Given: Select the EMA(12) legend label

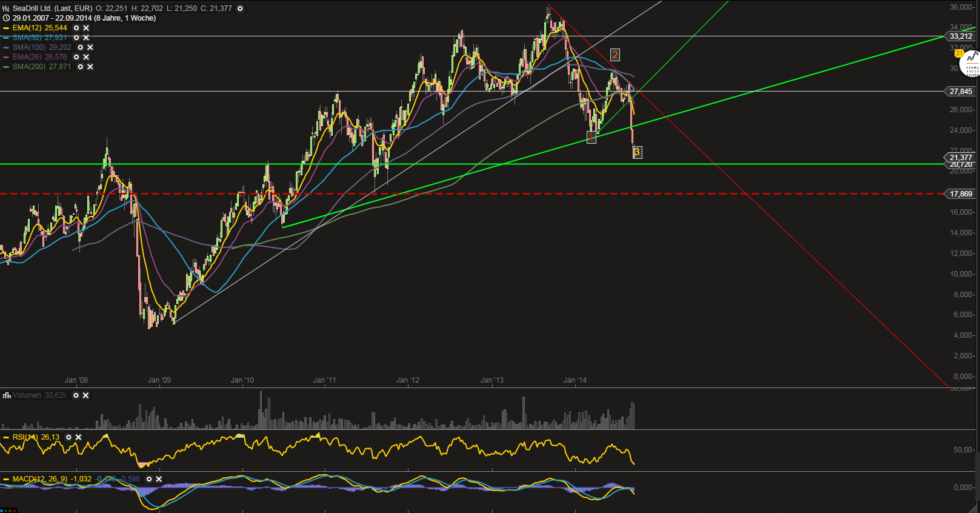Looking at the screenshot, I should tap(39, 28).
